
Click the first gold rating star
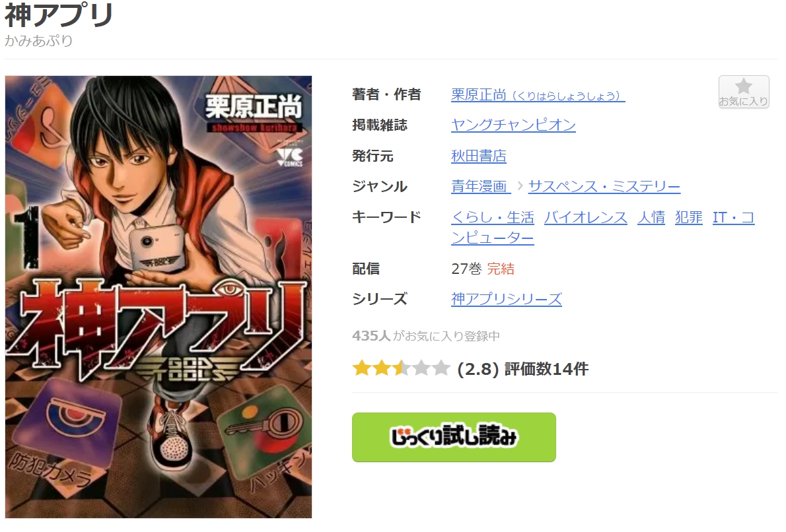tap(361, 368)
